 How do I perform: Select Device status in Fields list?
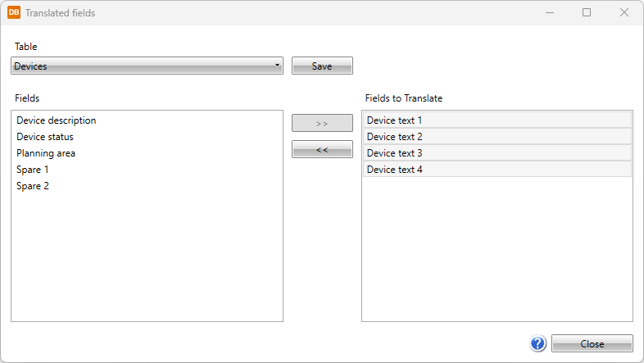pyautogui.click(x=45, y=137)
